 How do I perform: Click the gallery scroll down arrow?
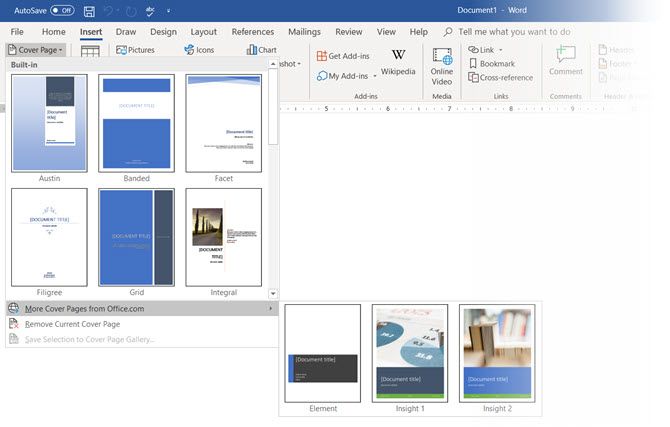coord(273,294)
